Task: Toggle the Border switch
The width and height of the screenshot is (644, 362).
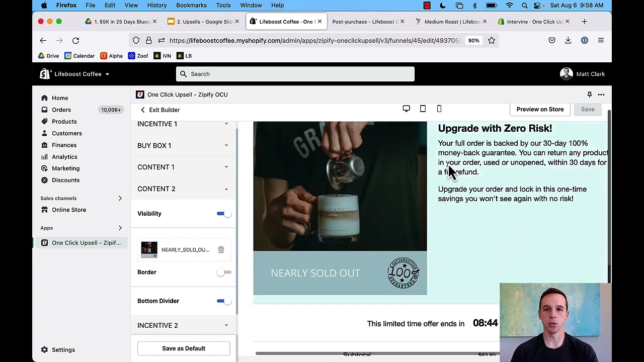Action: click(x=224, y=272)
